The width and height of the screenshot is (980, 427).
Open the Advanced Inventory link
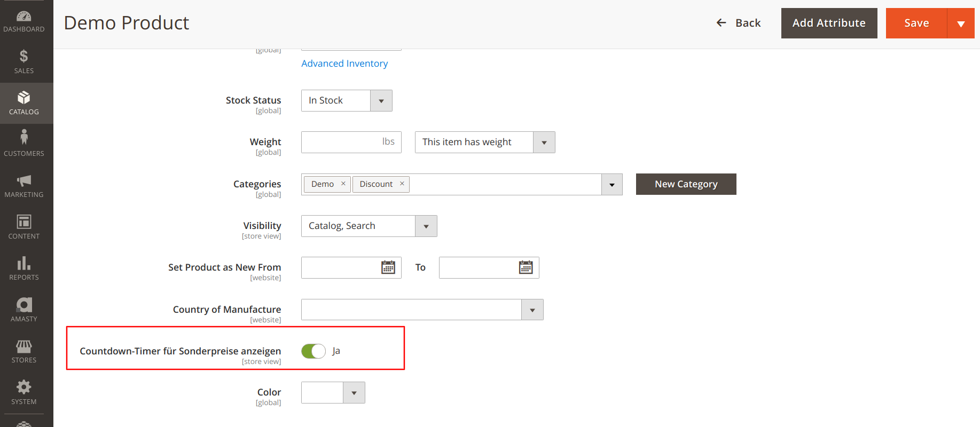[344, 64]
